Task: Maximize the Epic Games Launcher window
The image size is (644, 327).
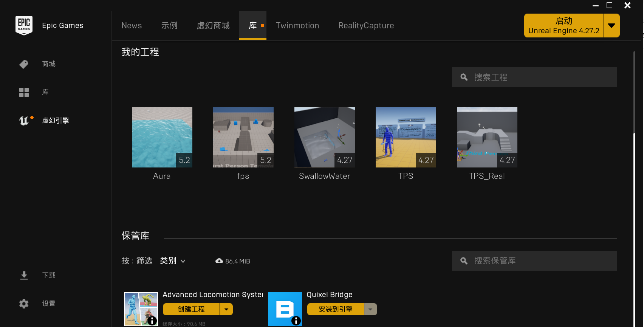Action: (610, 5)
